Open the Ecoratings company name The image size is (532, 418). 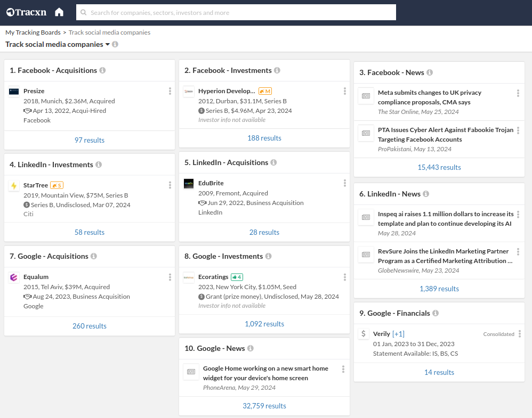coord(213,277)
